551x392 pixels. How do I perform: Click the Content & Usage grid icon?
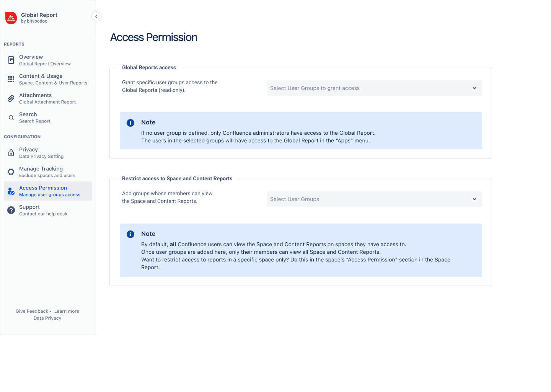(11, 79)
